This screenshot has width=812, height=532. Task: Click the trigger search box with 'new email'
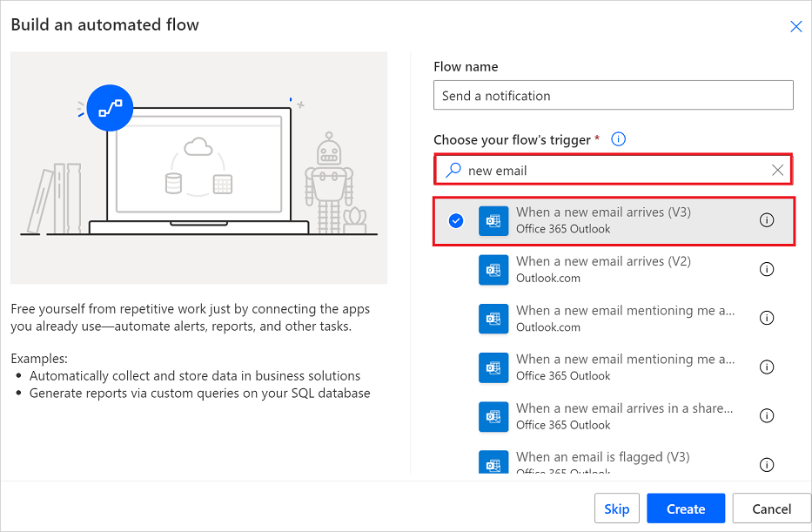pyautogui.click(x=614, y=170)
